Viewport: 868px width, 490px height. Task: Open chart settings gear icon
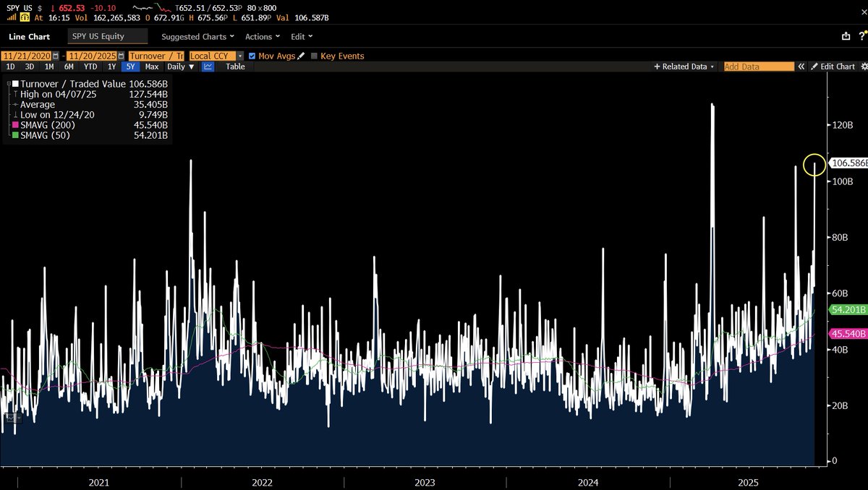tap(863, 66)
